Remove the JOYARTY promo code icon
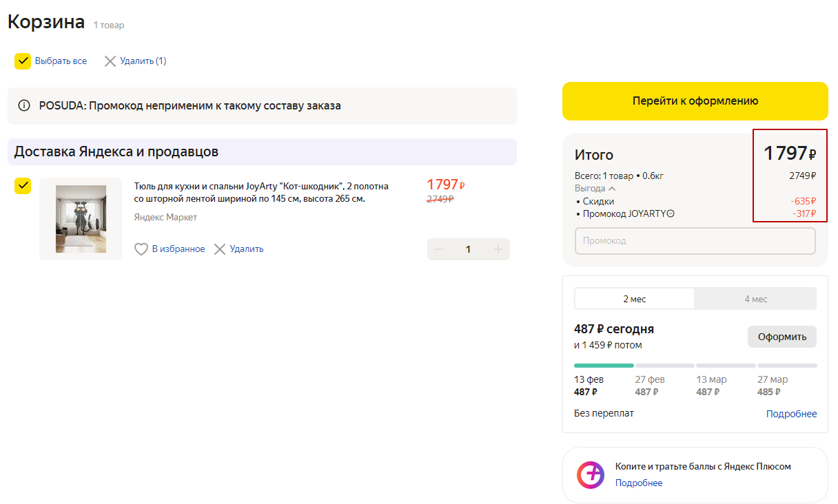 tap(671, 213)
